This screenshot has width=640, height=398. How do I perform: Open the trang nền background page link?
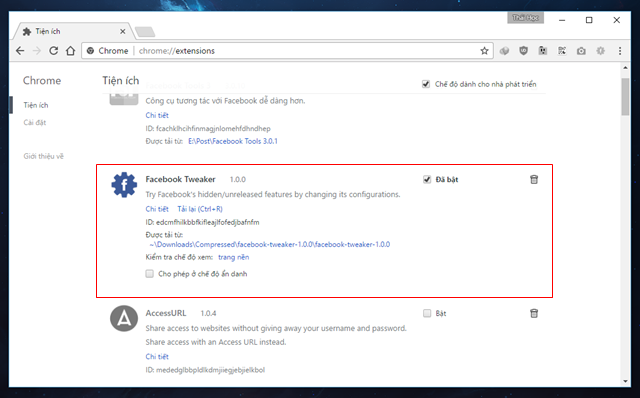tap(233, 257)
